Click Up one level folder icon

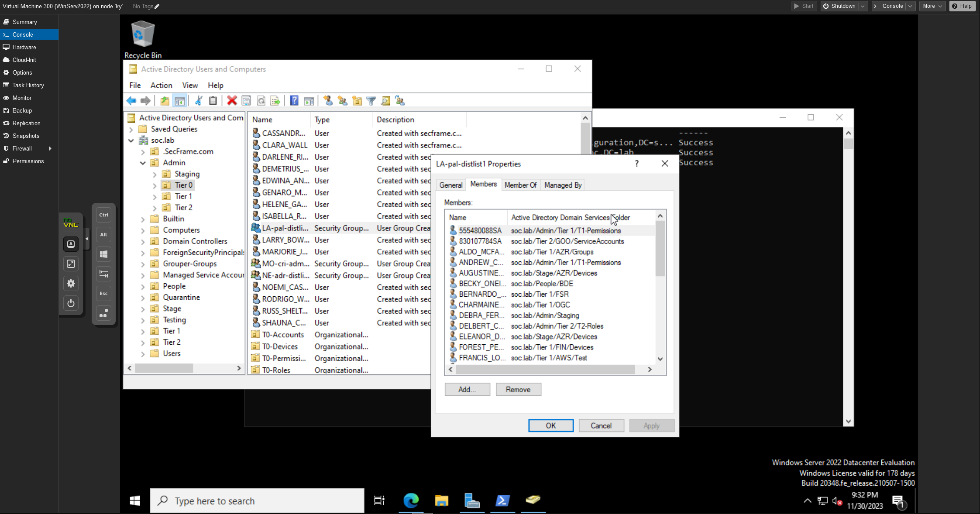click(x=165, y=101)
